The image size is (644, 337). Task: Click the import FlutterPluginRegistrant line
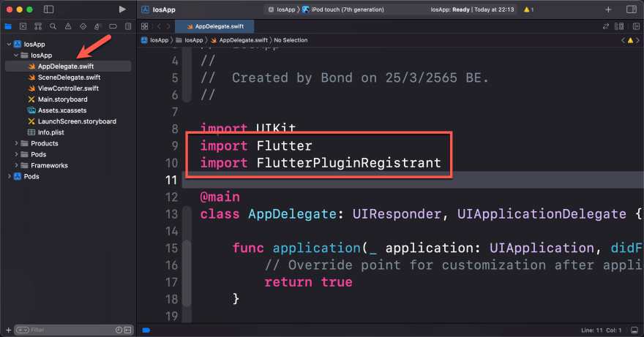tap(321, 163)
